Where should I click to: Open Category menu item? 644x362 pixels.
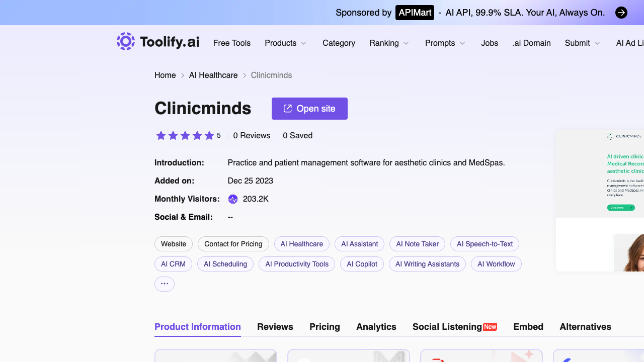tap(339, 43)
